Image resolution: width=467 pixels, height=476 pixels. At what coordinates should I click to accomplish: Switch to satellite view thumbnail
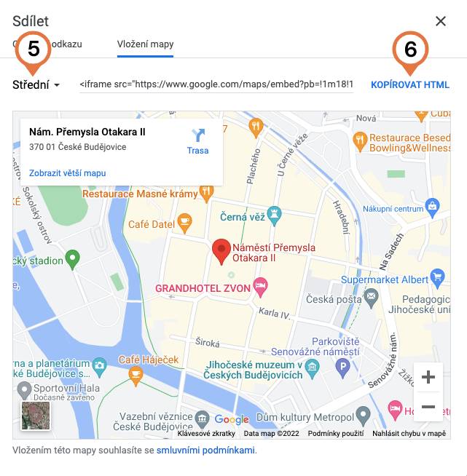point(36,416)
